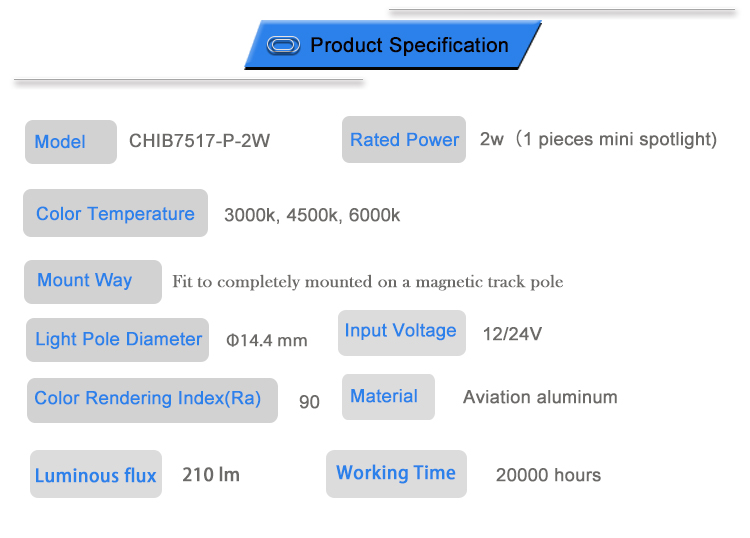Select the Light Pole Diameter label
Image resolution: width=750 pixels, height=538 pixels.
(118, 339)
